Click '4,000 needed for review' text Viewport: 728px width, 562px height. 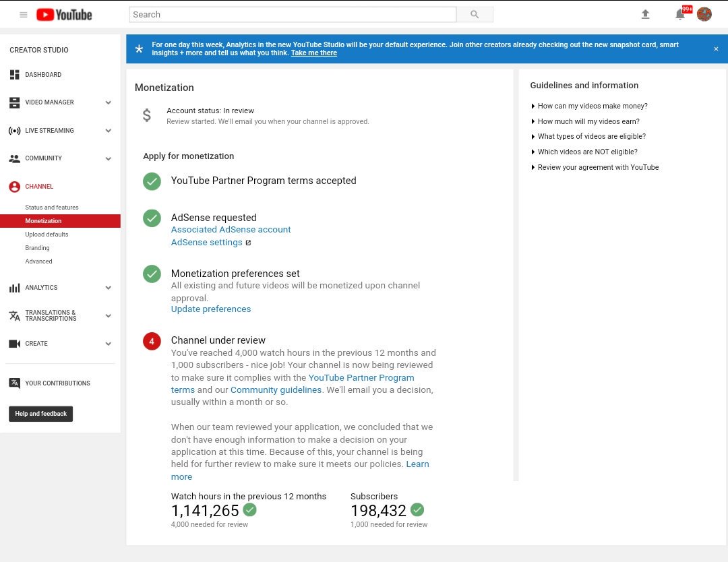click(210, 524)
